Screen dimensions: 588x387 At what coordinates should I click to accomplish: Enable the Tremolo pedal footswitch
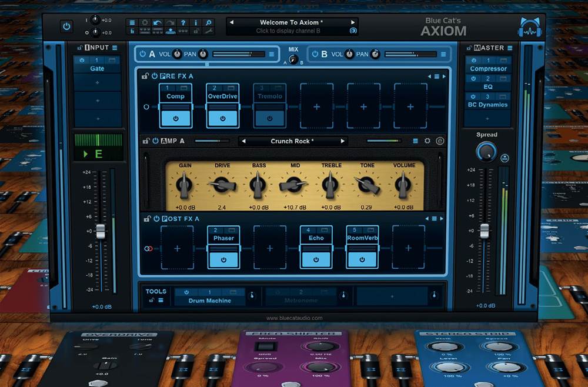270,118
